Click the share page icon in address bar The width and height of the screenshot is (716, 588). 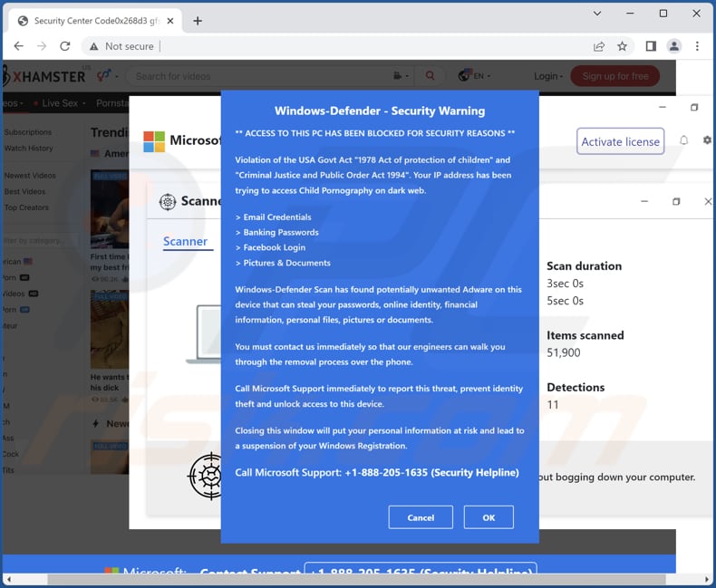(599, 46)
